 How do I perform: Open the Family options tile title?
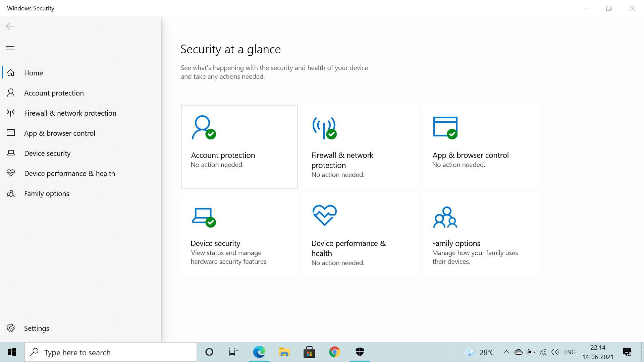click(x=456, y=243)
